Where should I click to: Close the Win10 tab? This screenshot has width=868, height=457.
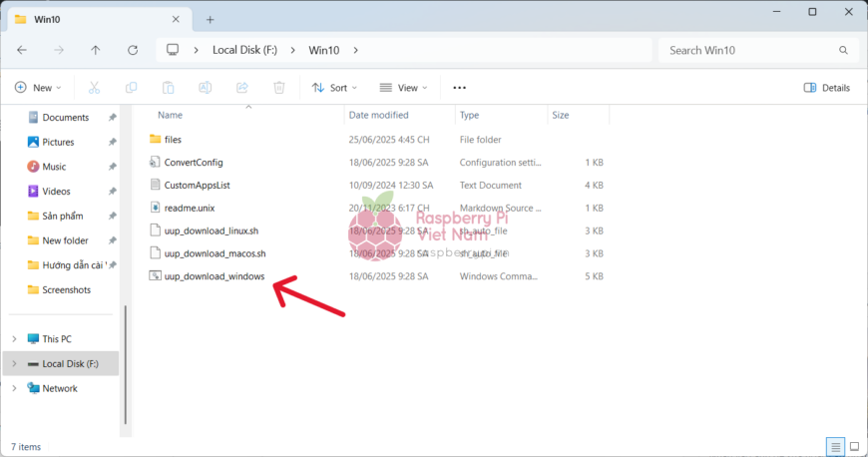pyautogui.click(x=176, y=19)
